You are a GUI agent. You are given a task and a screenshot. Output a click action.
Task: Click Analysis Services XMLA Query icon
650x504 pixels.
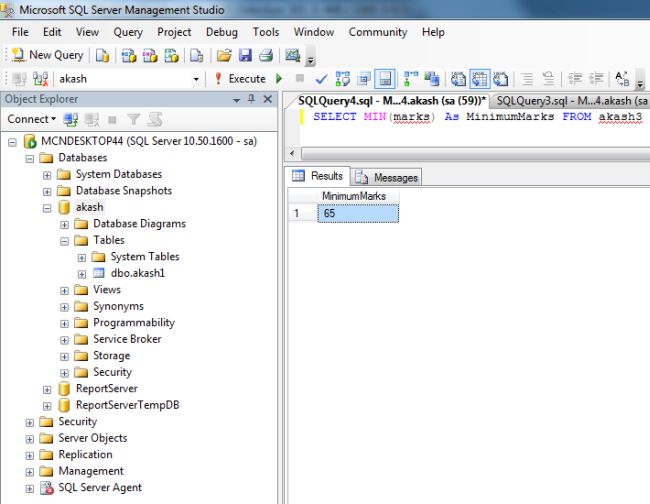(172, 55)
